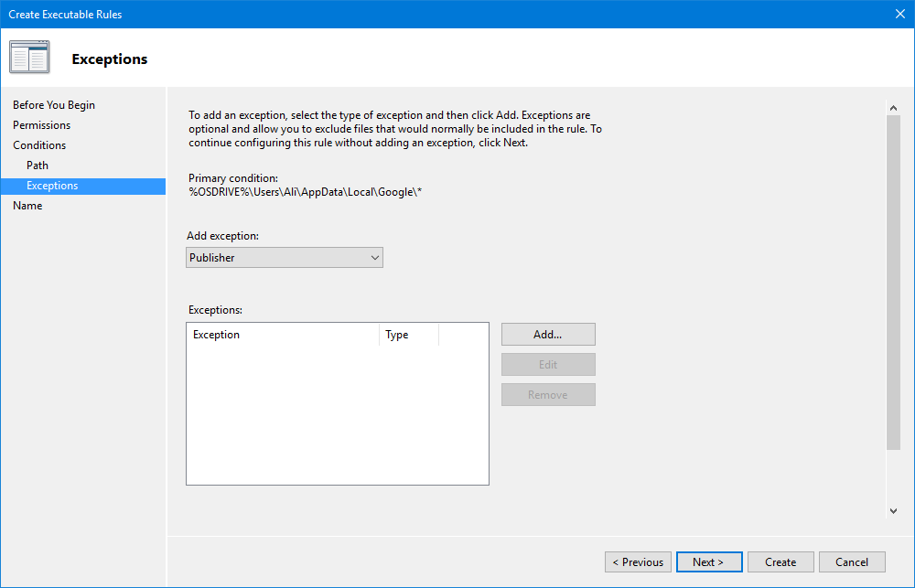Go to the Before You Begin step
Viewport: 915px width, 588px height.
click(x=54, y=105)
